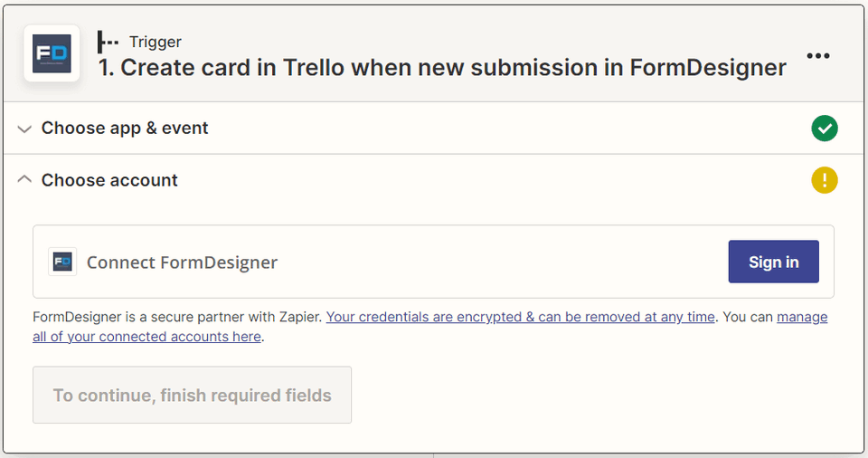
Task: Expand the Choose app & event chevron
Action: [x=24, y=129]
